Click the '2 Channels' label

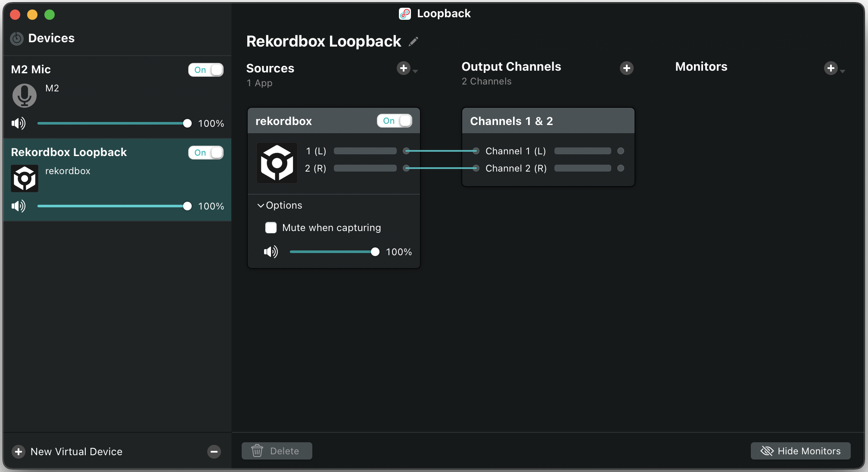coord(486,81)
